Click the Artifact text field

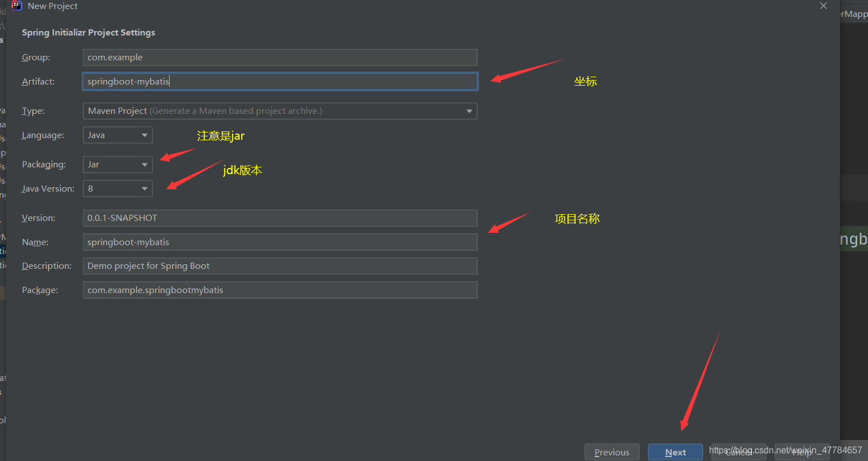(x=280, y=82)
